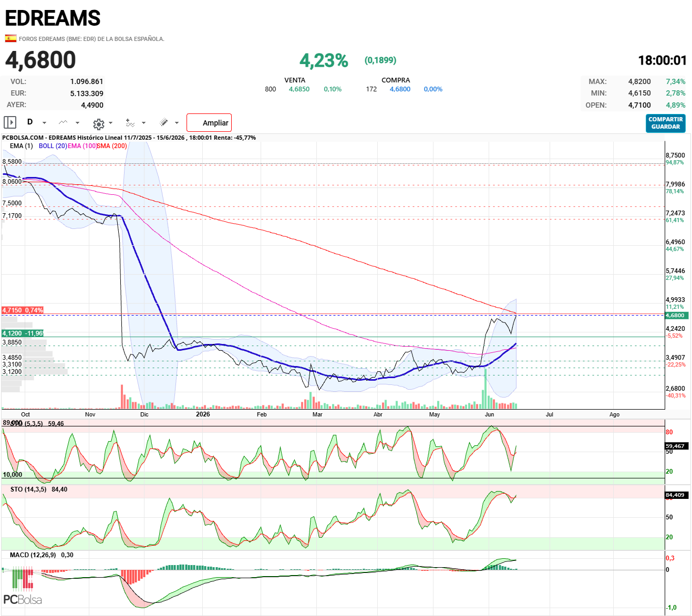Click the 7,1700 level label
692x616 pixels.
pos(12,216)
